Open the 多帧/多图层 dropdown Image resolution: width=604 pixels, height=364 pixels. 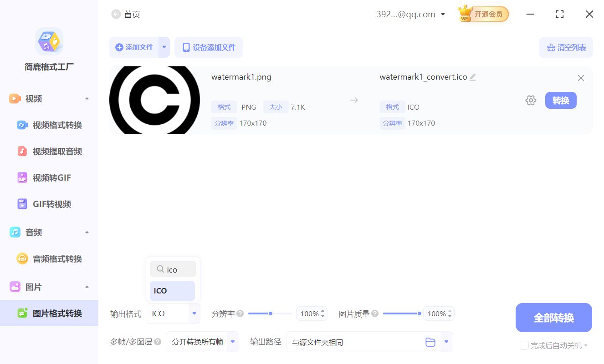pos(202,342)
